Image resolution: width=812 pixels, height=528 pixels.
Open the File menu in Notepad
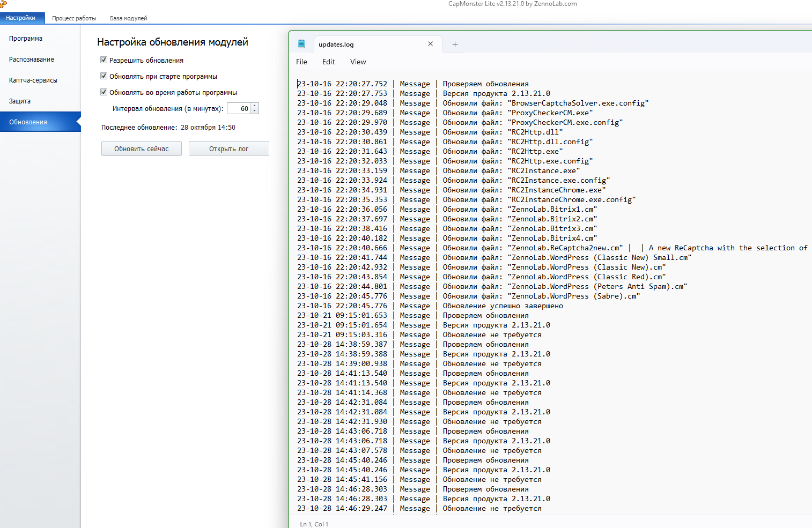click(x=301, y=62)
